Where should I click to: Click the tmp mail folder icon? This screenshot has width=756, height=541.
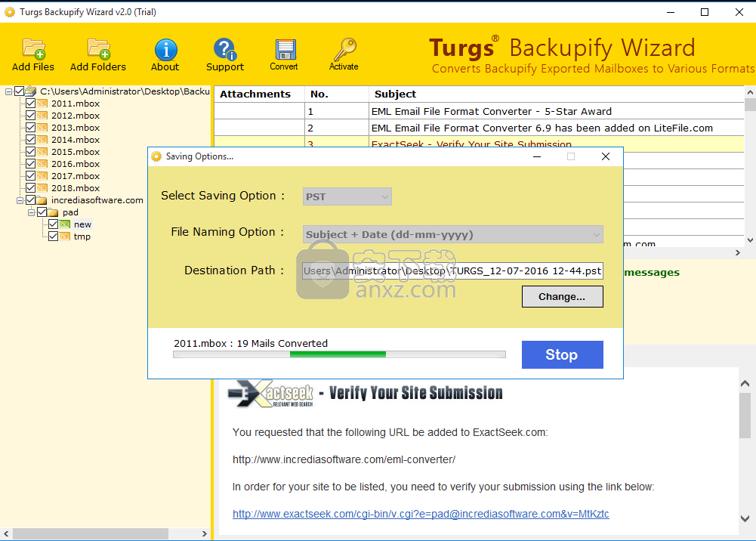point(65,236)
